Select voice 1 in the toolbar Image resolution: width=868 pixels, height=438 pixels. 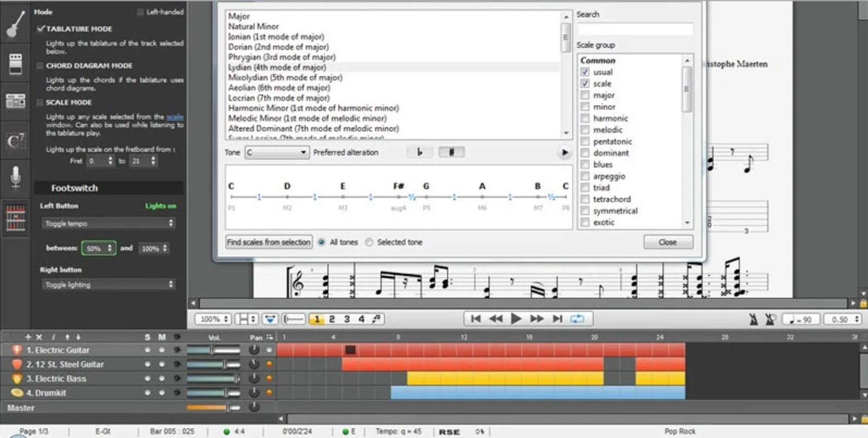pos(317,319)
